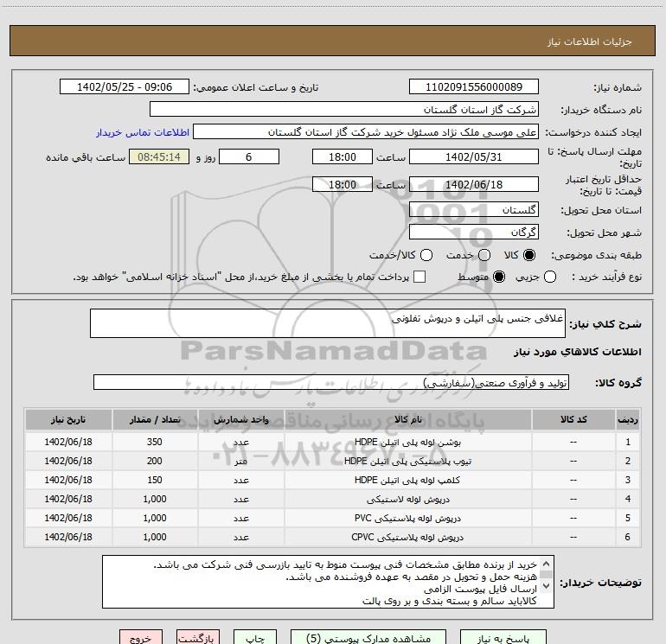The height and width of the screenshot is (644, 666).
Task: Click the ردیف column header
Action: (628, 419)
